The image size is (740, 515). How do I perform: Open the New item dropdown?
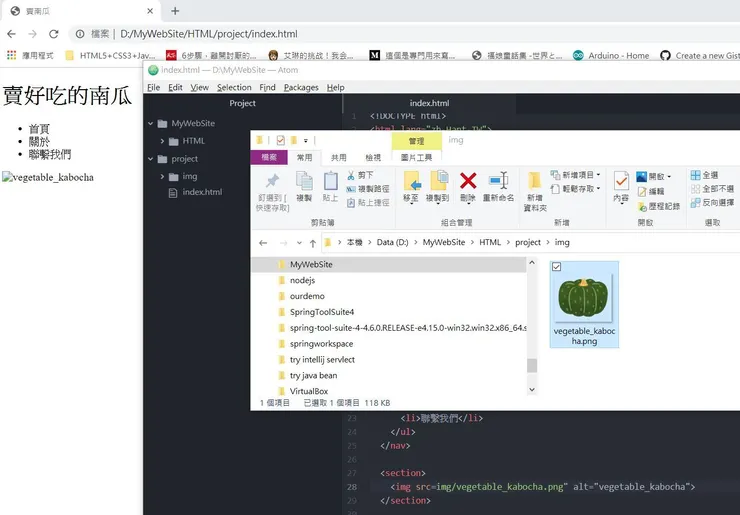[575, 175]
